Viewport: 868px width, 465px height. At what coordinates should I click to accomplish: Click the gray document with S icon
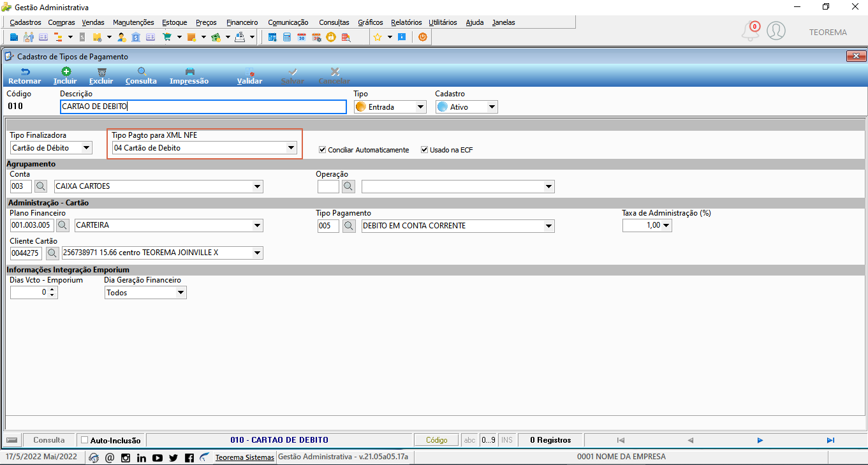(x=83, y=37)
